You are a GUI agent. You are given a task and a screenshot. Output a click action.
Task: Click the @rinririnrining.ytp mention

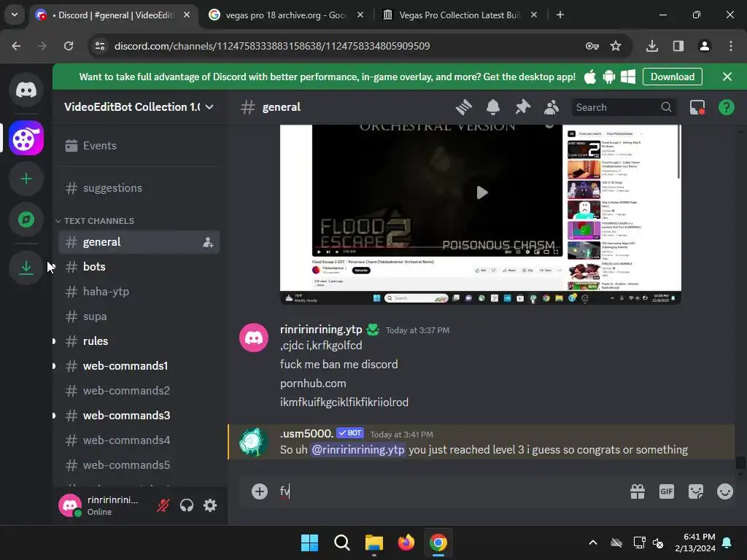(357, 449)
